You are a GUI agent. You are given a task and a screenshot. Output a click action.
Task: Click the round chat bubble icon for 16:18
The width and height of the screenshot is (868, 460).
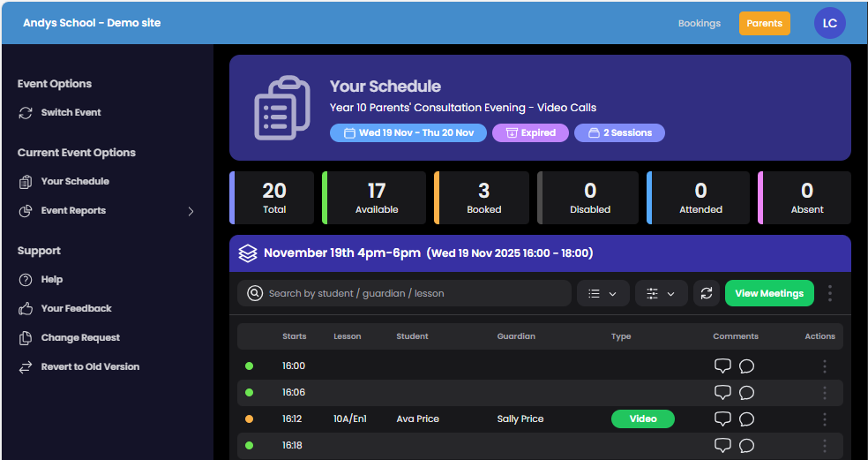coord(747,446)
